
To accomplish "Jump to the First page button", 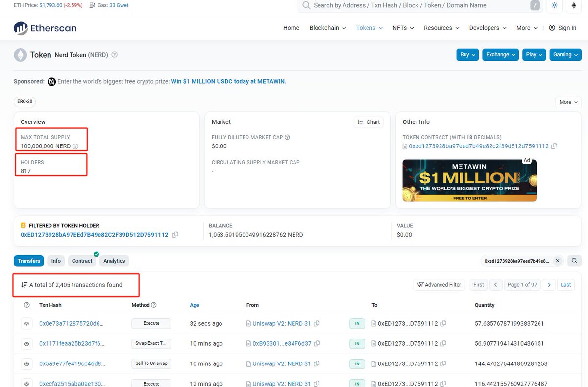I will coord(479,285).
